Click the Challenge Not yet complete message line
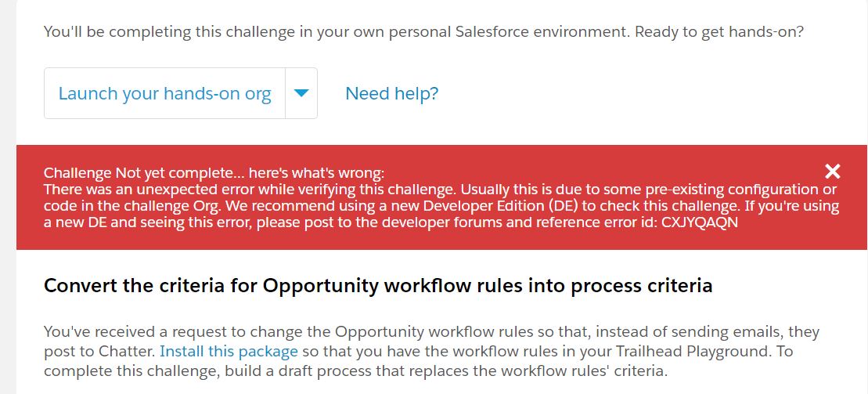This screenshot has width=868, height=394. (214, 173)
